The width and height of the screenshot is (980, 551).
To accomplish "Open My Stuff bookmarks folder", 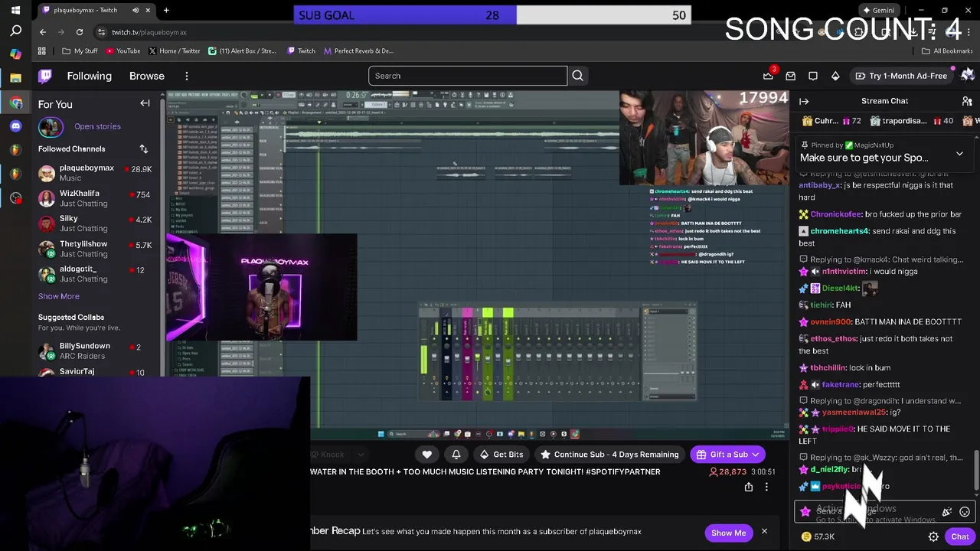I will coord(80,51).
